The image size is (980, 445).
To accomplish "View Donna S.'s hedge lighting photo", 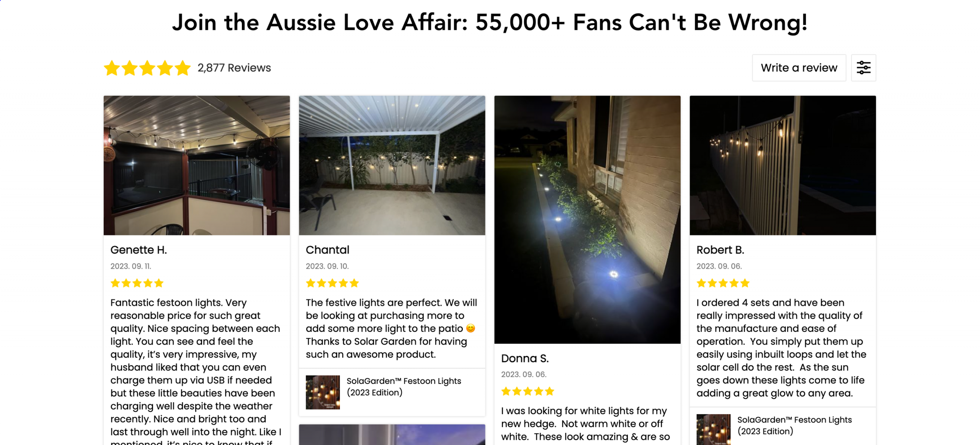I will click(x=587, y=220).
